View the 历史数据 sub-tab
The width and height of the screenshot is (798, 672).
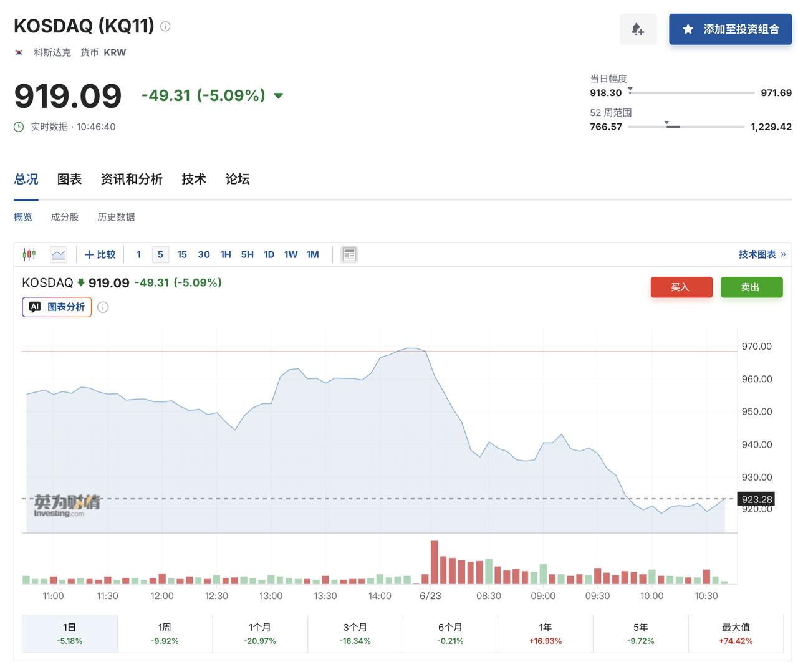click(116, 217)
